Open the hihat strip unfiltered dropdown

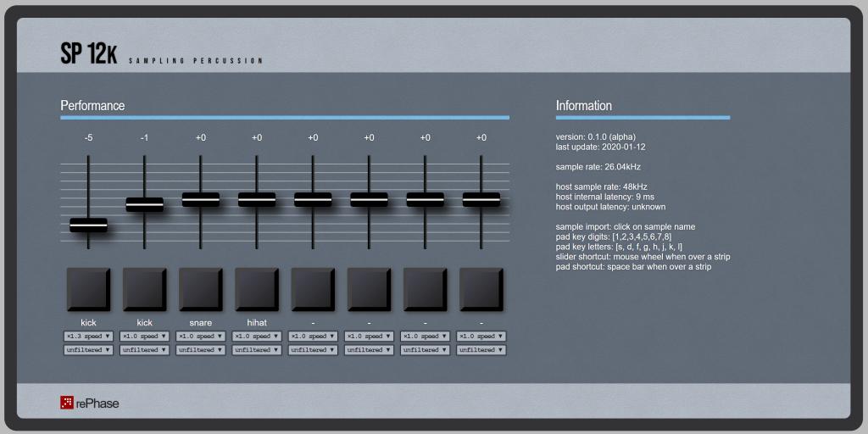click(257, 350)
